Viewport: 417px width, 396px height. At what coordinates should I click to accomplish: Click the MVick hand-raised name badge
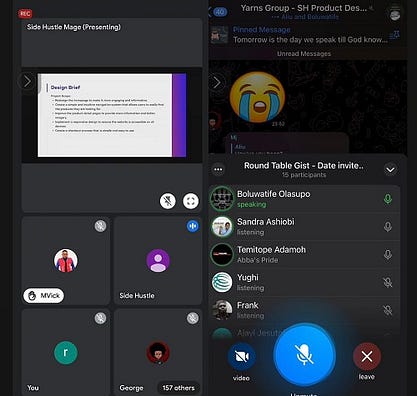tap(44, 295)
